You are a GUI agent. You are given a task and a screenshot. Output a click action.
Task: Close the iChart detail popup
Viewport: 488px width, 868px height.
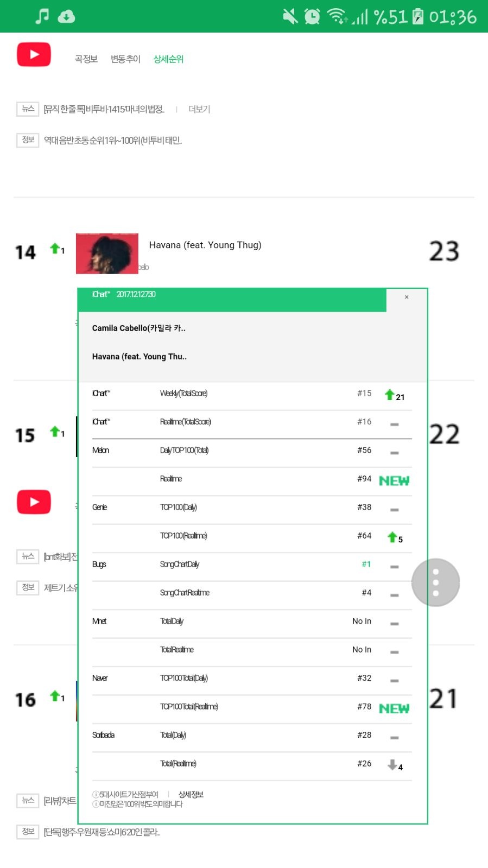pyautogui.click(x=407, y=297)
